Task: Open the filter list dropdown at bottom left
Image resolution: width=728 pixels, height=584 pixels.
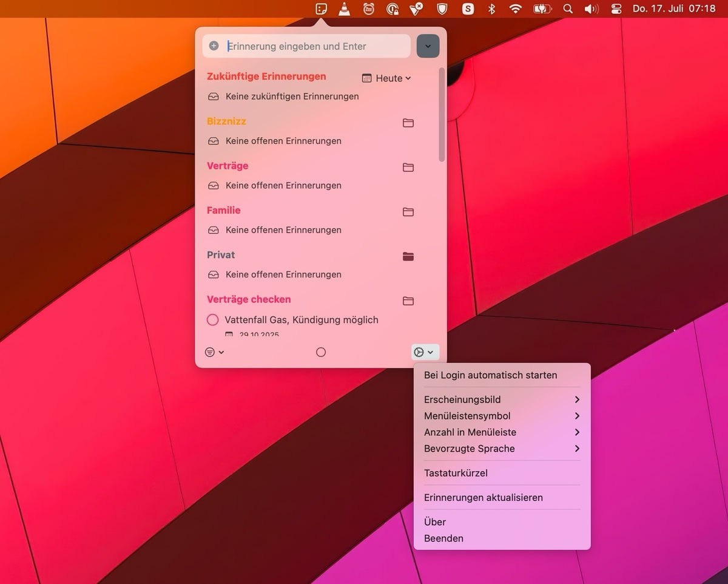Action: 214,352
